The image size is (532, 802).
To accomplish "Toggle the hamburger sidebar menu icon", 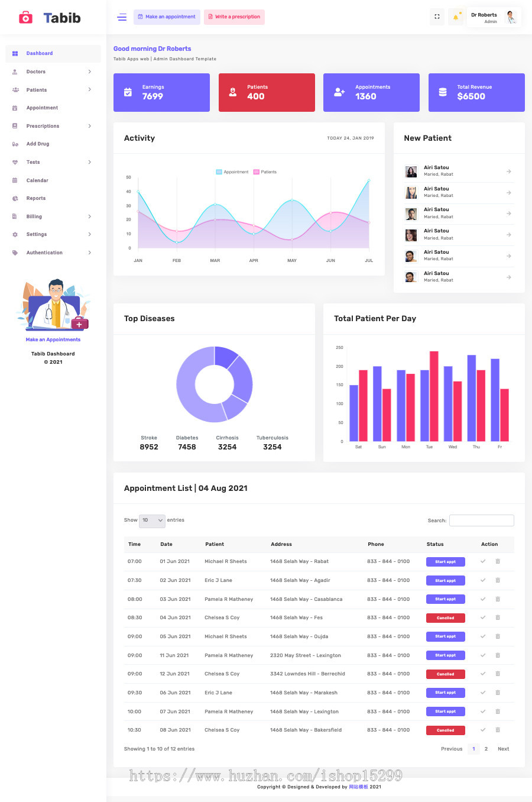I will [x=122, y=17].
